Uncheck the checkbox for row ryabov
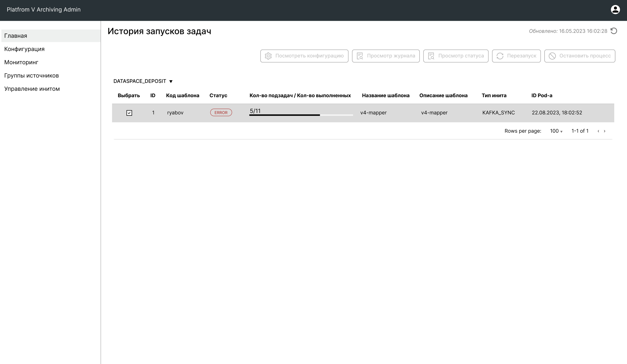 [x=129, y=113]
